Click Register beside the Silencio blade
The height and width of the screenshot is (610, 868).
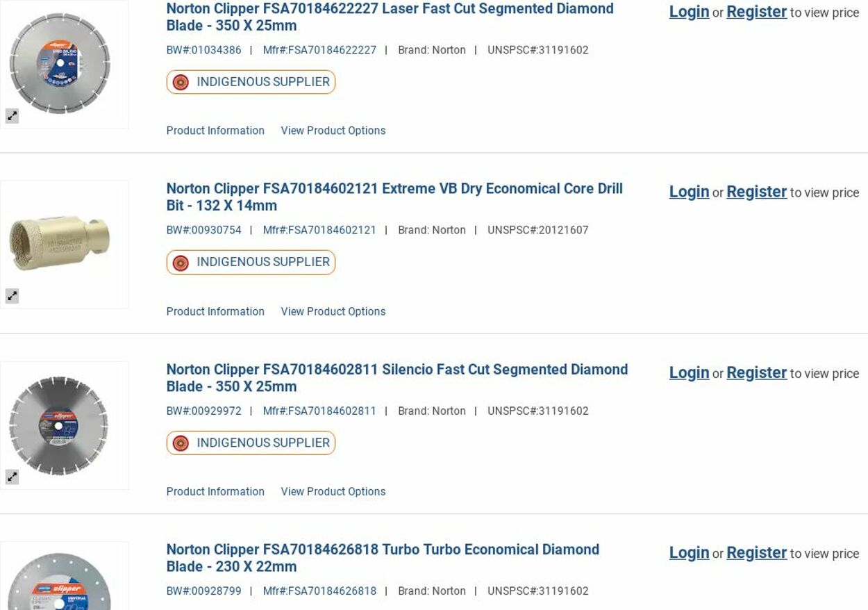pyautogui.click(x=756, y=372)
